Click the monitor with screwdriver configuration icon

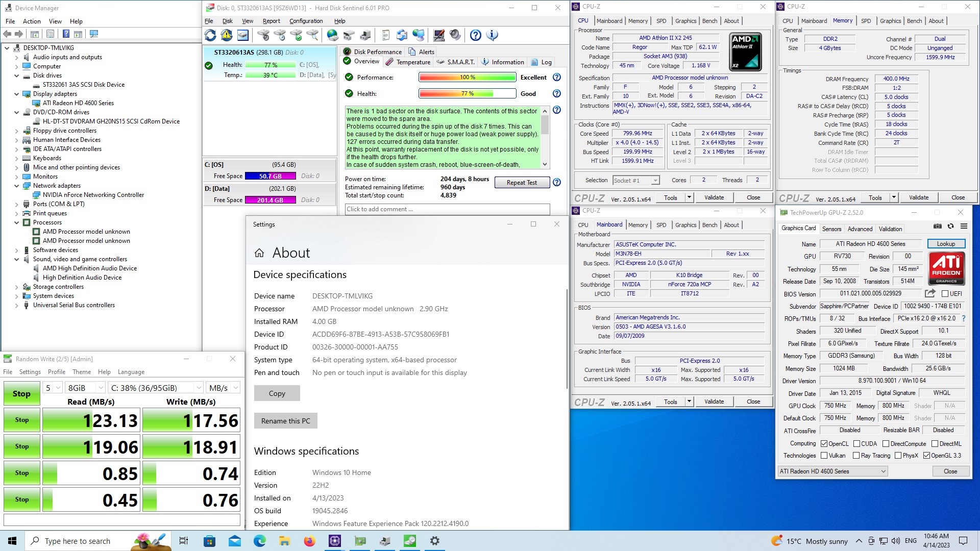tap(438, 35)
